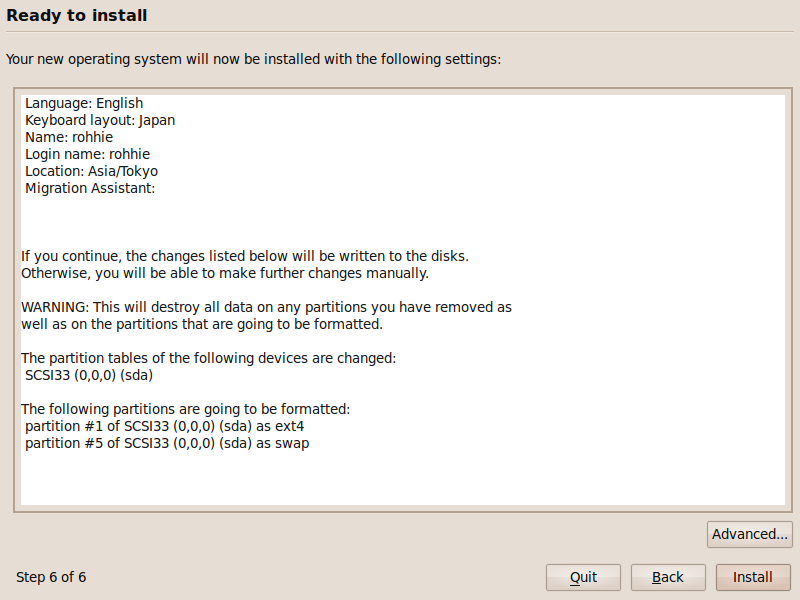Select the Login name: rohhie line
This screenshot has width=800, height=600.
tap(87, 154)
